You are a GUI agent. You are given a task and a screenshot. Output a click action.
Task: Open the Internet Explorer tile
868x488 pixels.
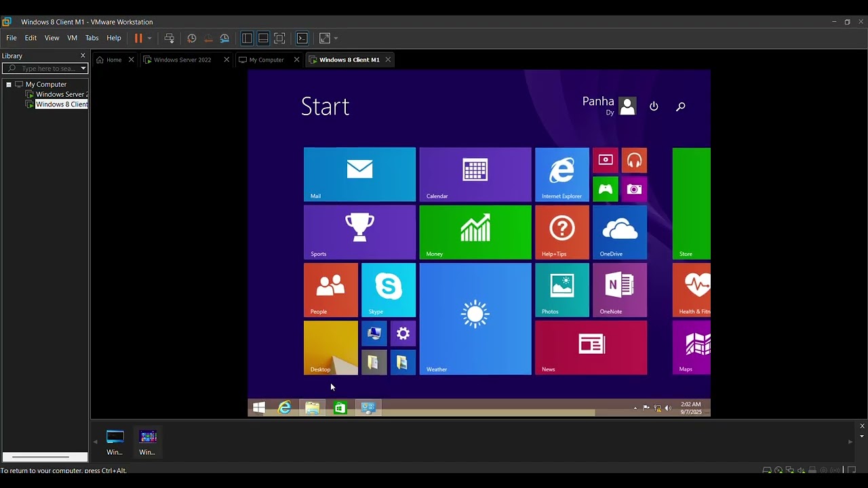click(562, 174)
